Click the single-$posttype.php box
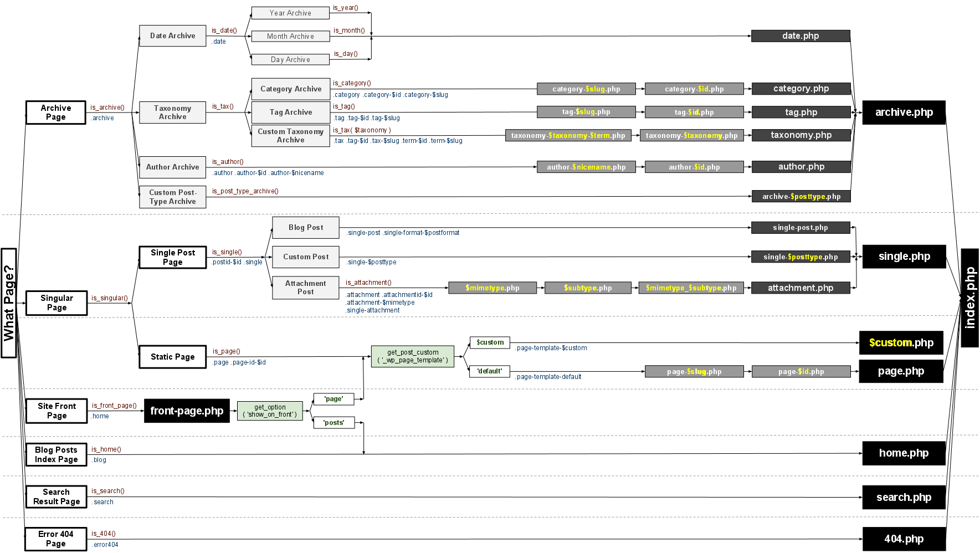 coord(801,257)
